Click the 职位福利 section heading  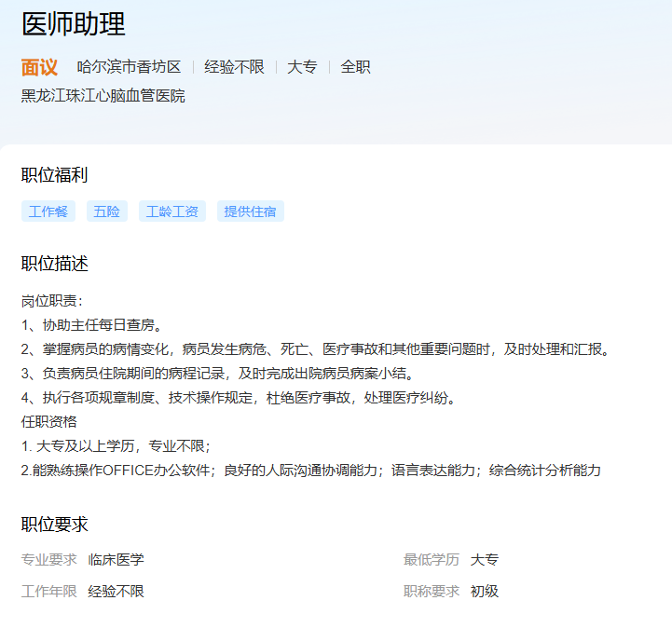55,175
